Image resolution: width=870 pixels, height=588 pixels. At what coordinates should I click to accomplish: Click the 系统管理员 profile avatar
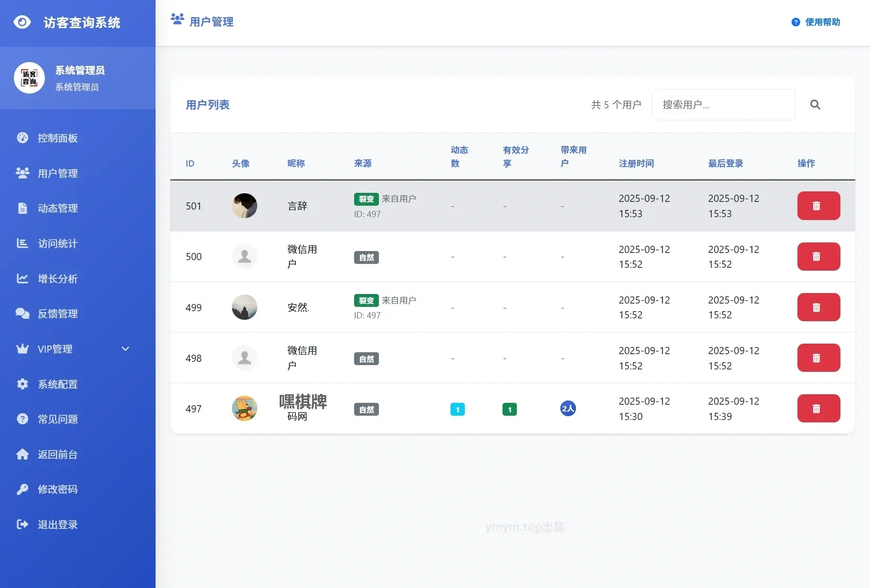pyautogui.click(x=30, y=78)
